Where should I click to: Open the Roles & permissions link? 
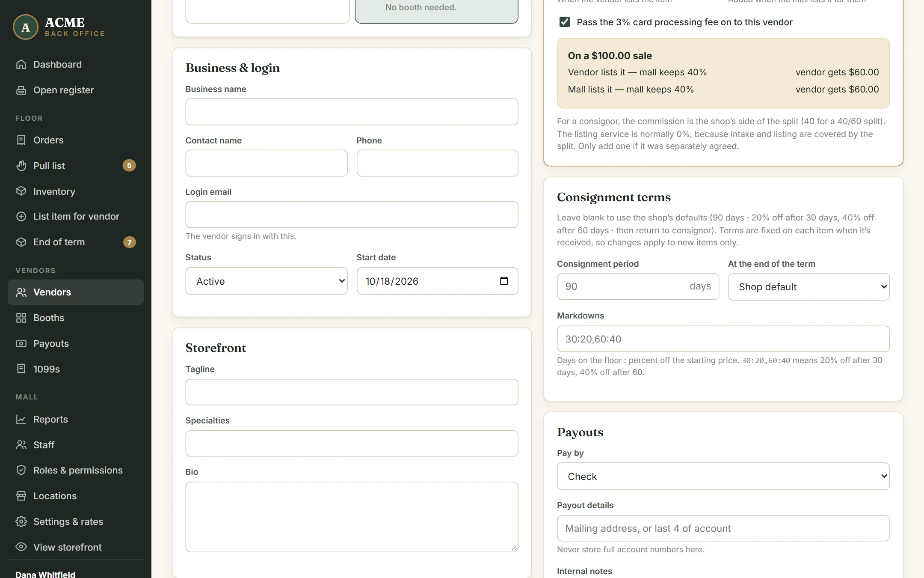(x=76, y=470)
